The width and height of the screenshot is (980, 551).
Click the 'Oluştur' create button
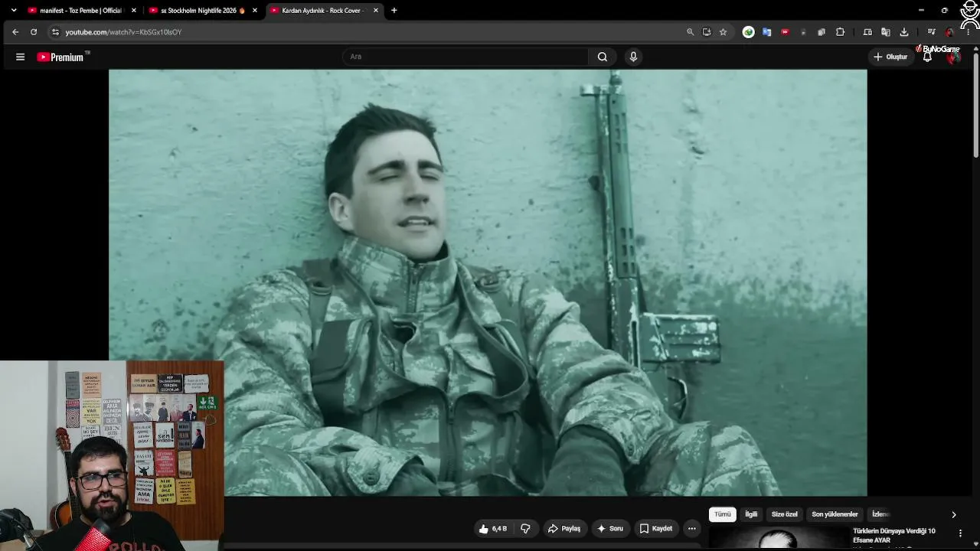[x=890, y=57]
